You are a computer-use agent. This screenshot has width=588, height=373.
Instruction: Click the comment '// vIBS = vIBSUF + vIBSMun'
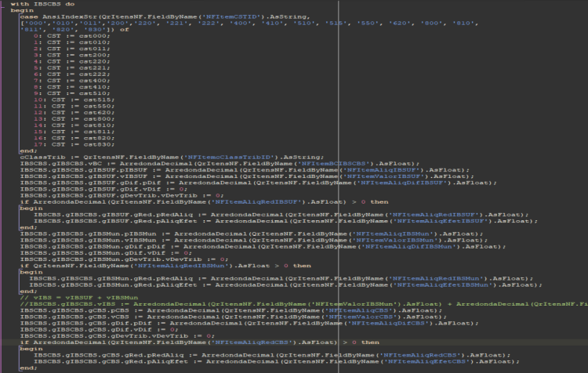[79, 297]
